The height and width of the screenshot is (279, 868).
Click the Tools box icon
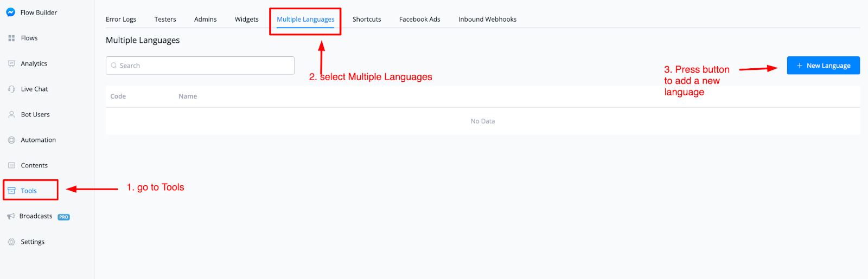pos(11,191)
